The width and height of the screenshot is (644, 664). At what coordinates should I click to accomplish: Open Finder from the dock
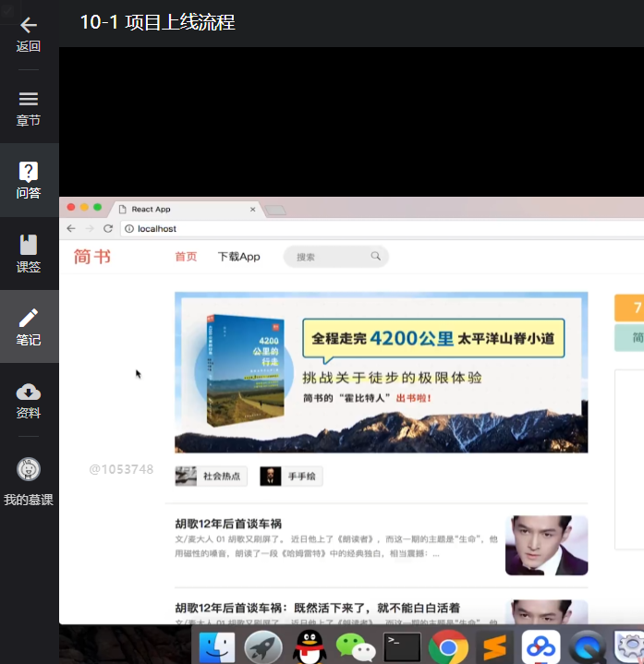click(x=217, y=646)
